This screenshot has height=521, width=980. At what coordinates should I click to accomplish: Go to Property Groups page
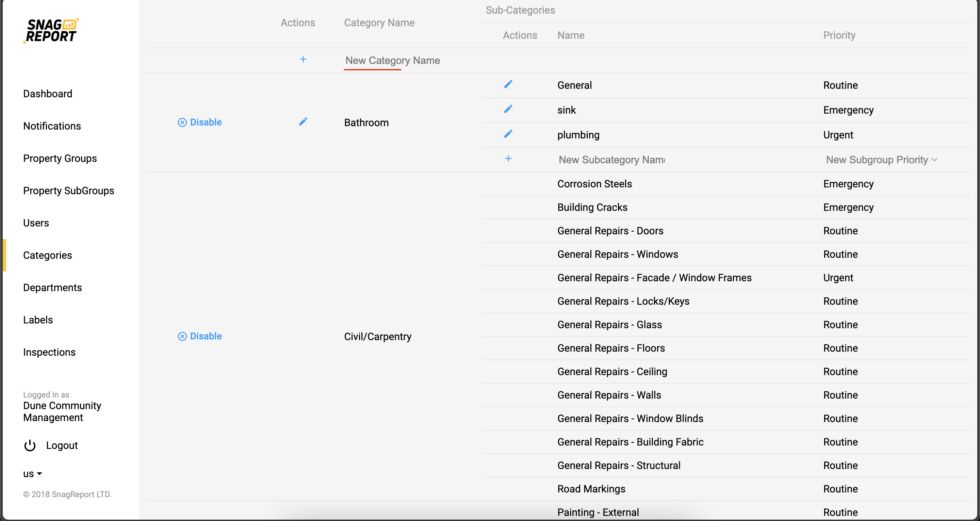point(60,158)
